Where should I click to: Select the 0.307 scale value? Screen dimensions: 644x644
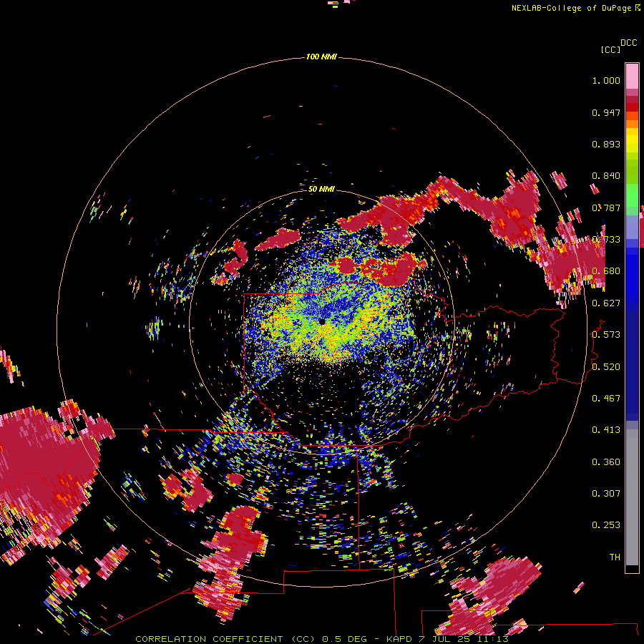click(606, 494)
